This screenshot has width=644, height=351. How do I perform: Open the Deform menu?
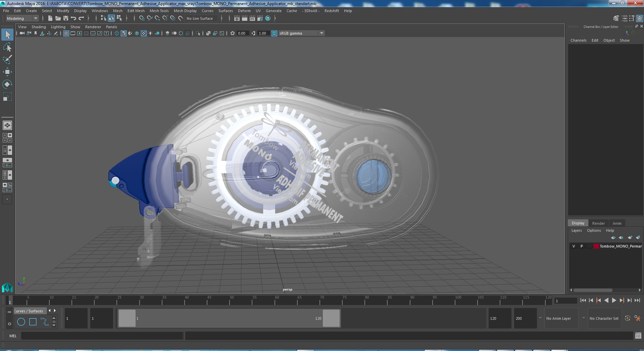(244, 11)
